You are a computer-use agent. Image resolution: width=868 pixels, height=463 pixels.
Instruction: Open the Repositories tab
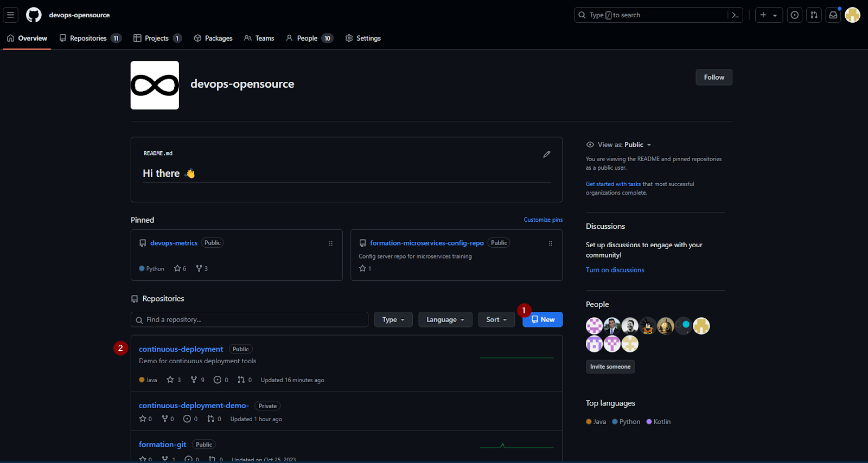click(90, 38)
